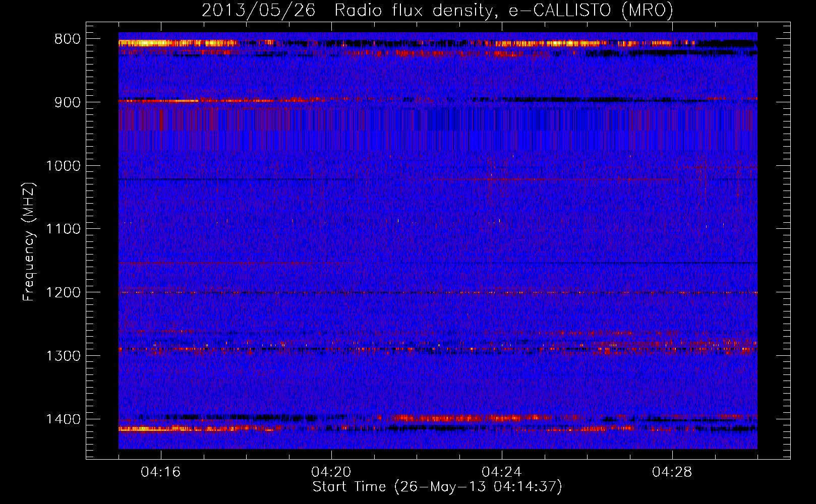
Task: Click the 'Frequency (MHZ)' axis title
Action: 29,242
